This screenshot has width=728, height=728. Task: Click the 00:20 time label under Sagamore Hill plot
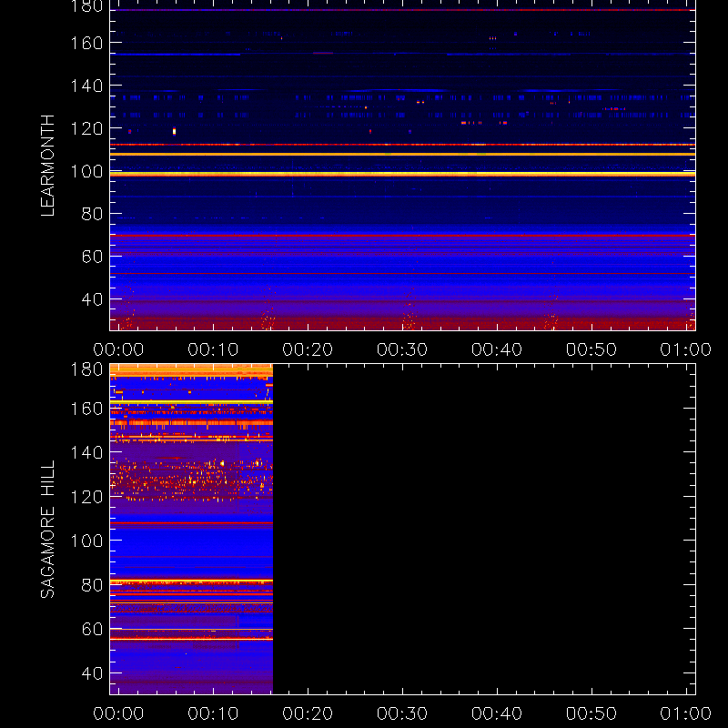coord(308,713)
